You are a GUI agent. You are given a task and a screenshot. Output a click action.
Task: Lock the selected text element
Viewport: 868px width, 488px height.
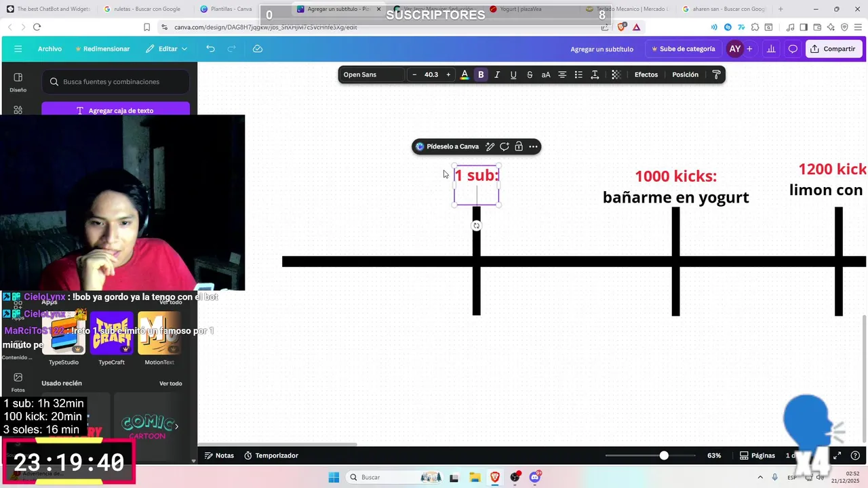[x=519, y=146]
